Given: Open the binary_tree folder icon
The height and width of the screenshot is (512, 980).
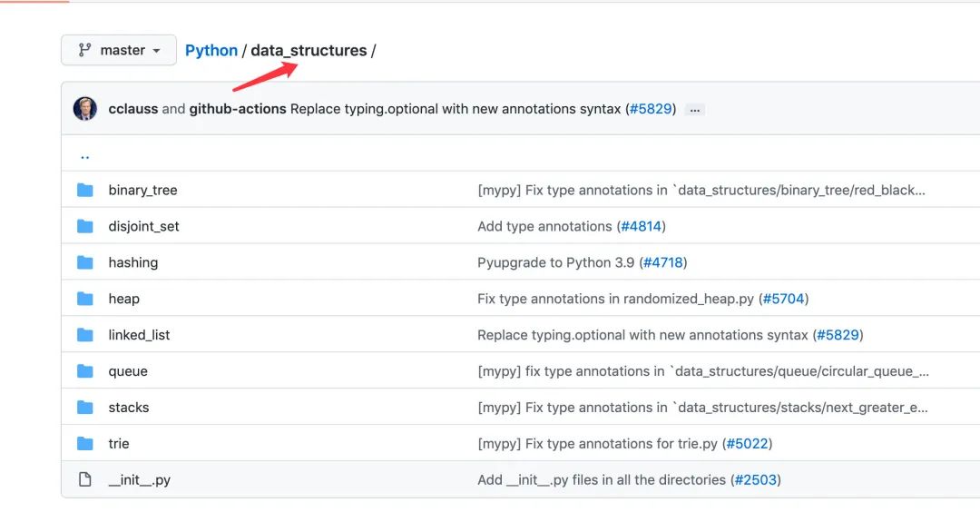Looking at the screenshot, I should coord(85,190).
